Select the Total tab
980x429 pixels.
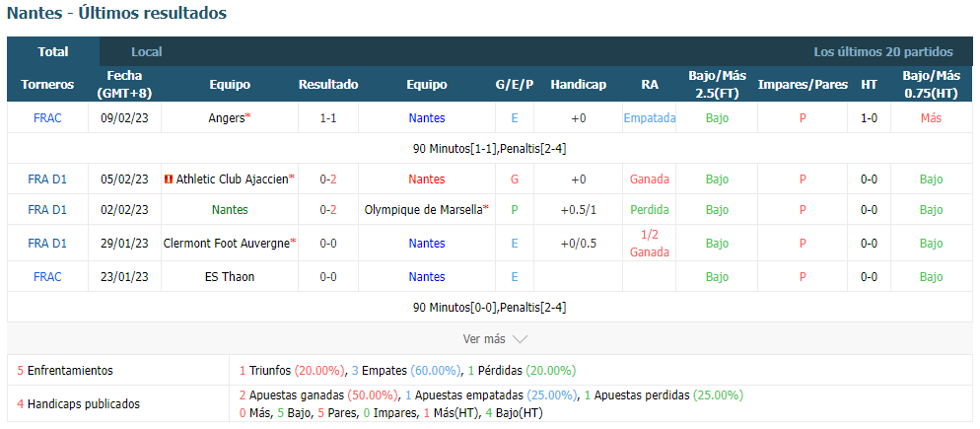click(53, 52)
